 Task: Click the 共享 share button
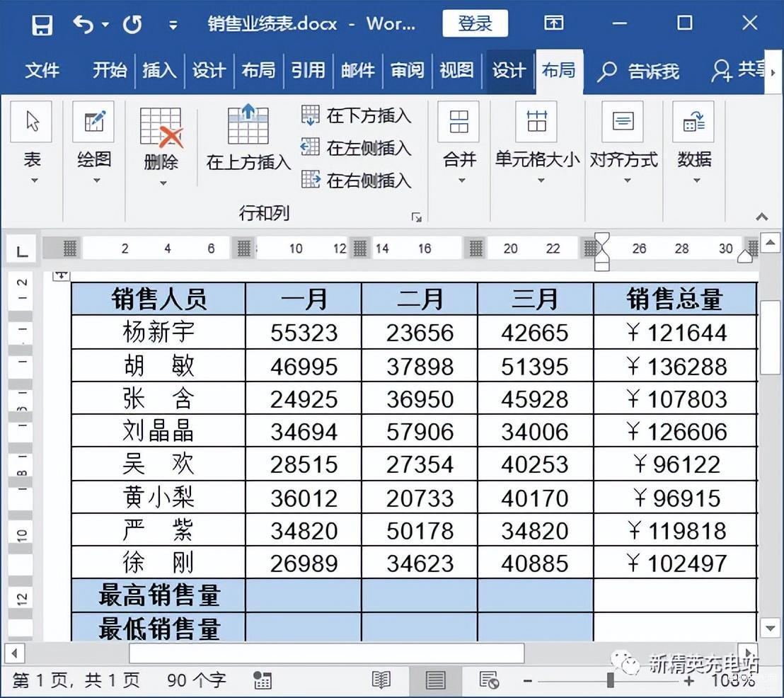tap(738, 70)
